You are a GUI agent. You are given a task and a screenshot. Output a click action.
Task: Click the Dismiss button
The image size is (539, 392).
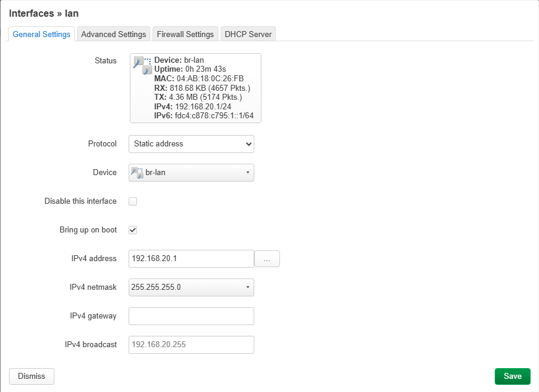click(x=32, y=376)
